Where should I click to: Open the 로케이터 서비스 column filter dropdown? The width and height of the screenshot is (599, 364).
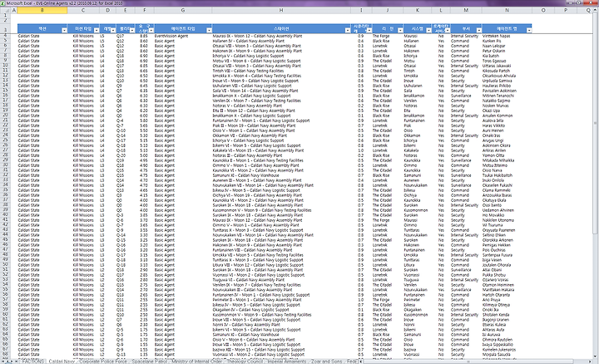tap(448, 30)
